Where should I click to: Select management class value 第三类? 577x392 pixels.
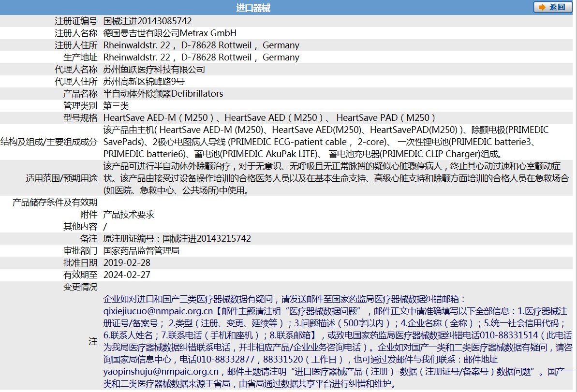coord(116,106)
